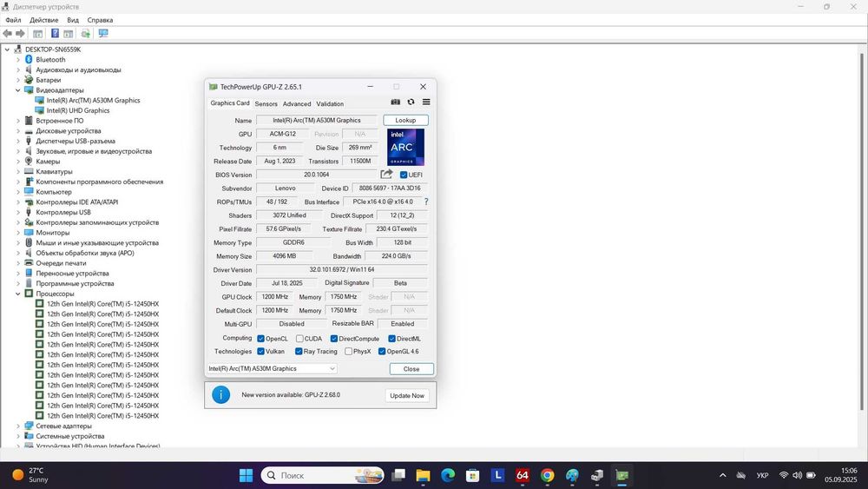Image resolution: width=868 pixels, height=489 pixels.
Task: Expand the Клавиатуры category
Action: tap(17, 172)
